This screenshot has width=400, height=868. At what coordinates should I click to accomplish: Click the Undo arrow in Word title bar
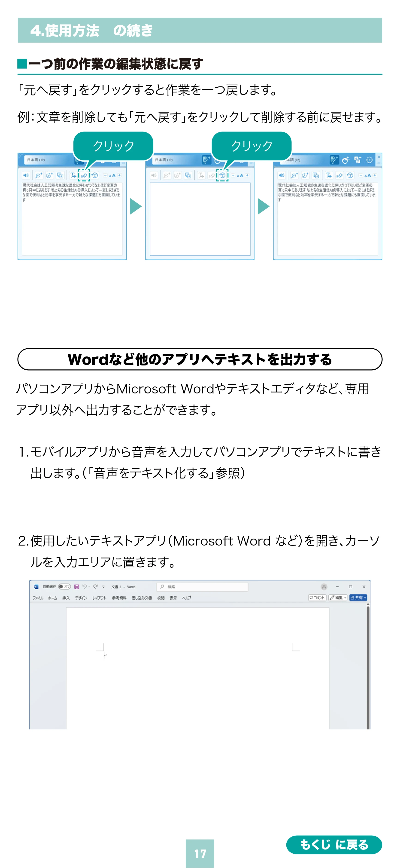85,587
